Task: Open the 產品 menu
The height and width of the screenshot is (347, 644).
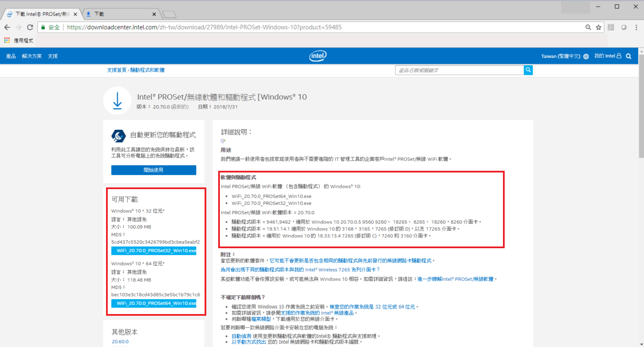Action: point(11,56)
